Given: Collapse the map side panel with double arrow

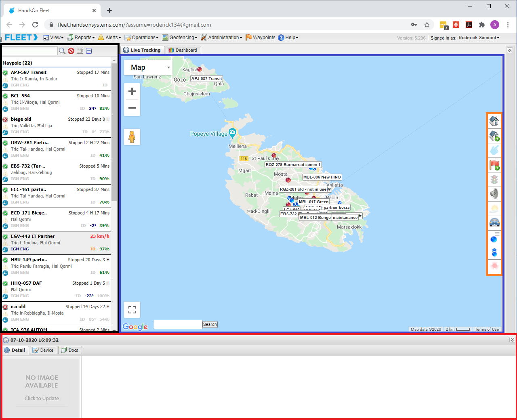Looking at the screenshot, I should pos(510,50).
